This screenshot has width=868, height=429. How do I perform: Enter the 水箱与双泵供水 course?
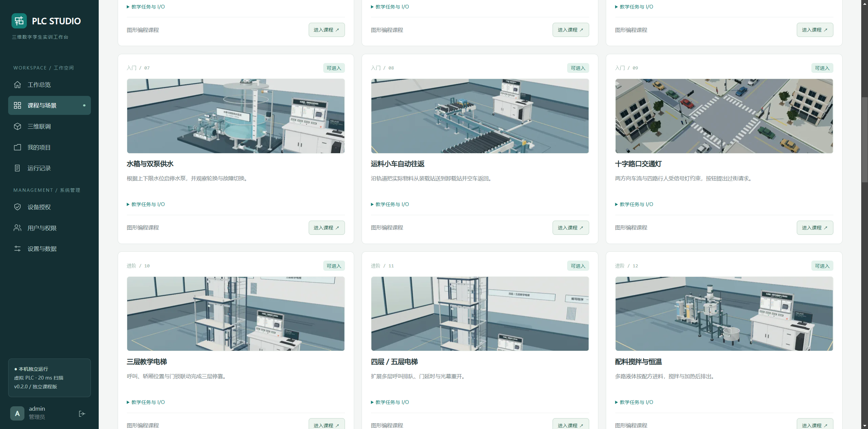point(327,228)
